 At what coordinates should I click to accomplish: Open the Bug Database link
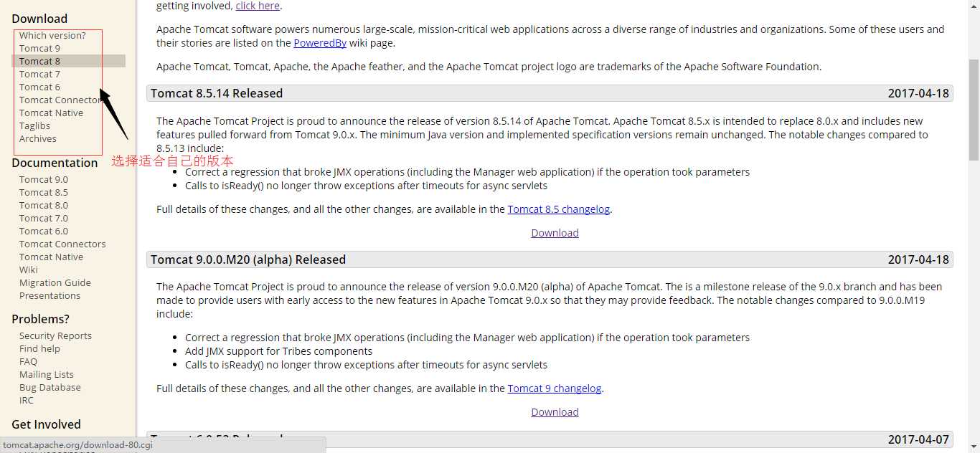50,387
